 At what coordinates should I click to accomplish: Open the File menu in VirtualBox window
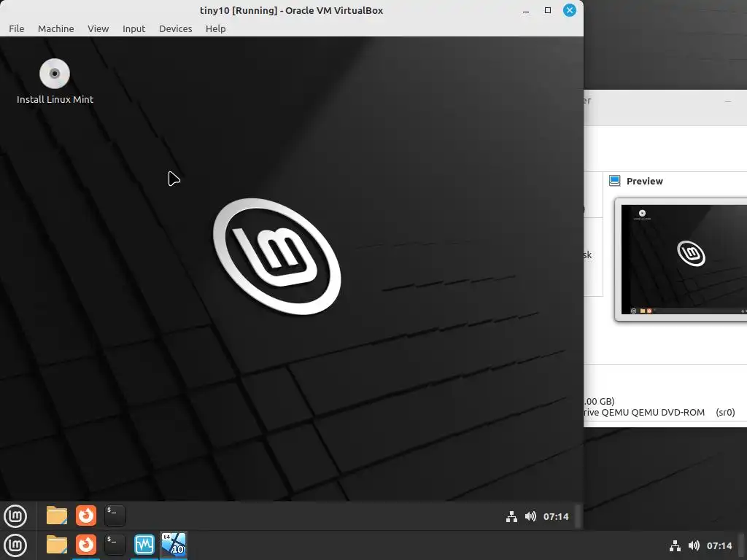point(16,28)
